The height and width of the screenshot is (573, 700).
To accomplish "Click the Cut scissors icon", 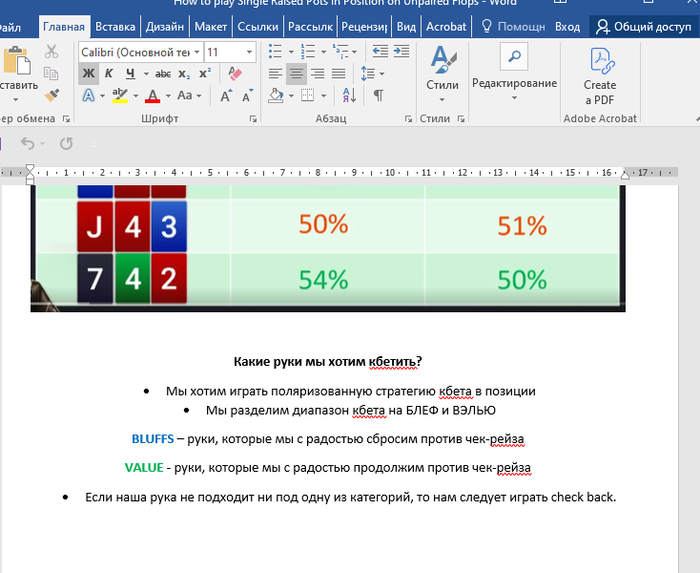I will (x=51, y=52).
